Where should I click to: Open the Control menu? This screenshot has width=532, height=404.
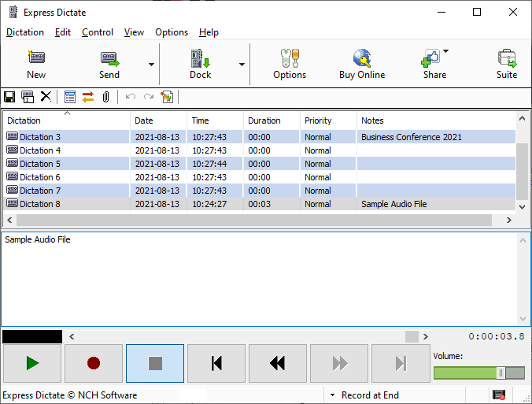98,32
